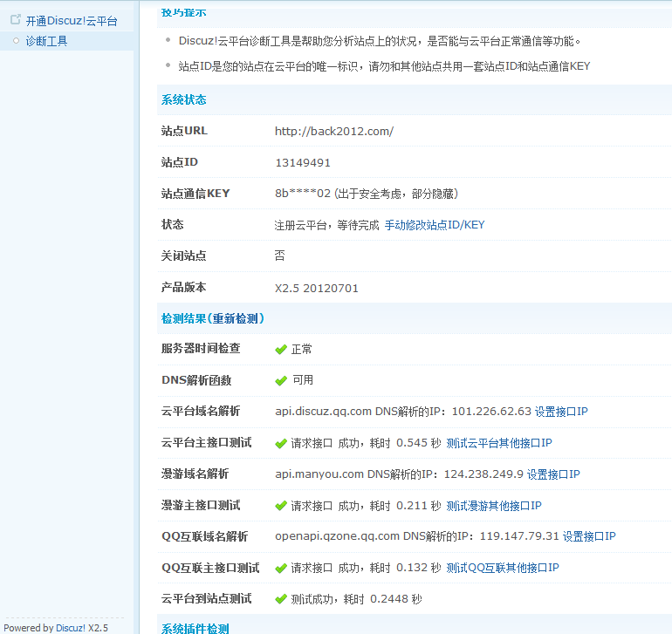672x634 pixels.
Task: Click 测试云平台其他接口IP link
Action: click(499, 443)
